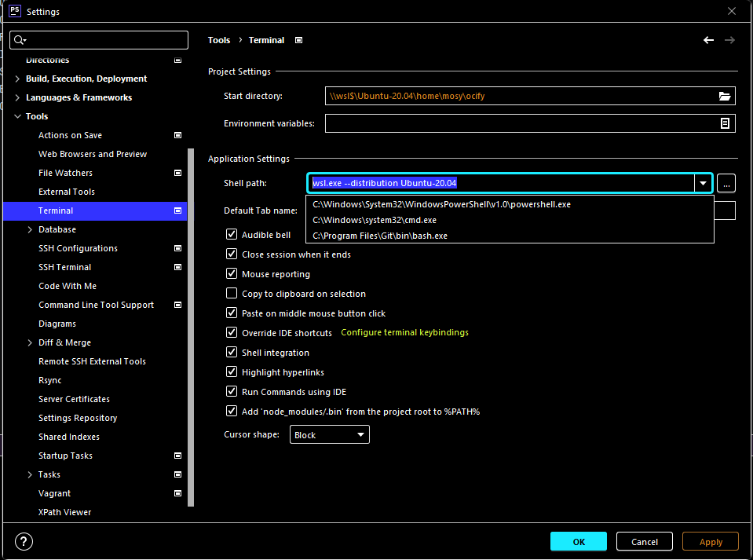The image size is (753, 560).
Task: Toggle Paste on middle mouse button click
Action: tap(232, 313)
